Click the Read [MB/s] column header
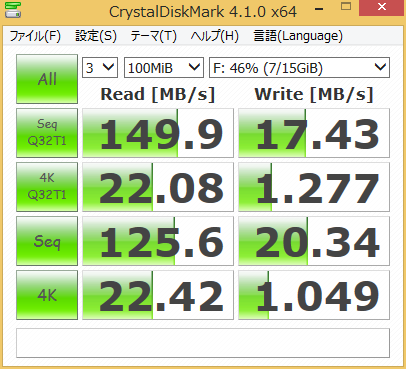Screen dimensions: 406x369 (x=158, y=94)
